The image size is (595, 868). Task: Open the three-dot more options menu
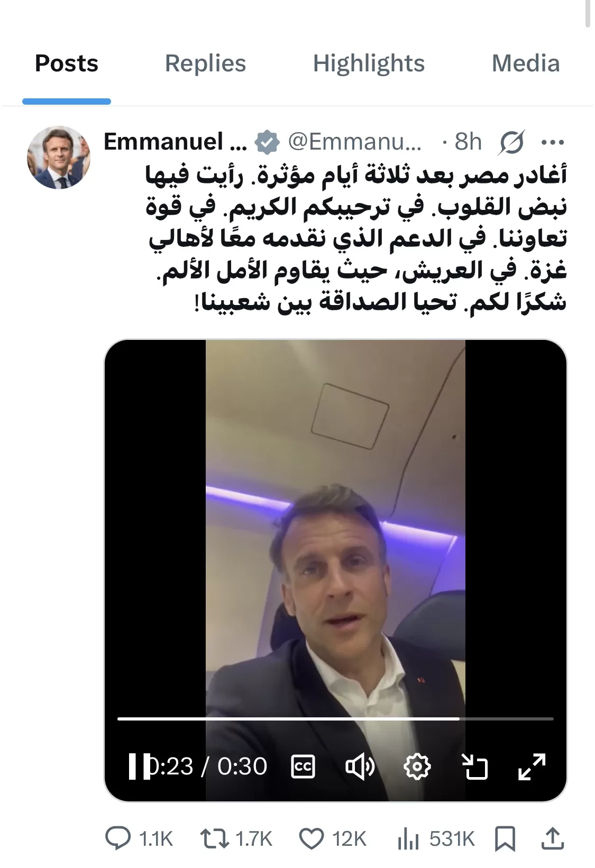coord(553,142)
